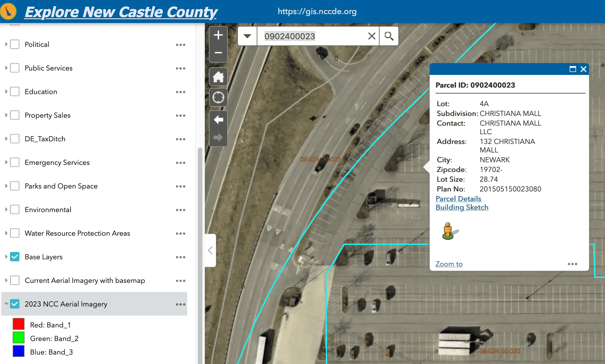Expand the Base Layers group
605x364 pixels.
click(x=6, y=257)
